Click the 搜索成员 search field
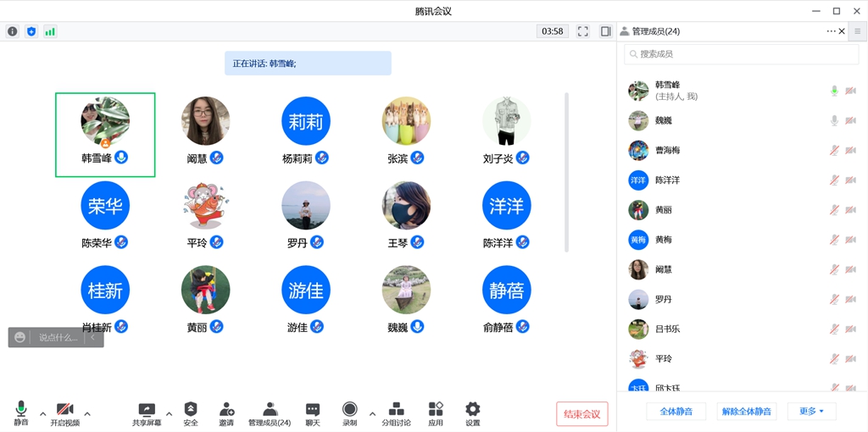Viewport: 868px width, 432px height. click(x=729, y=54)
